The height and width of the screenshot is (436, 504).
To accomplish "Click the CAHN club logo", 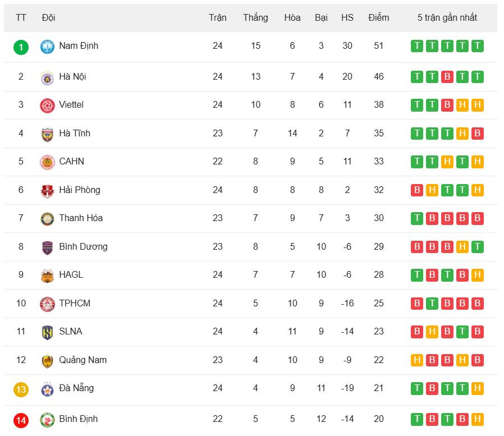I will pos(47,162).
